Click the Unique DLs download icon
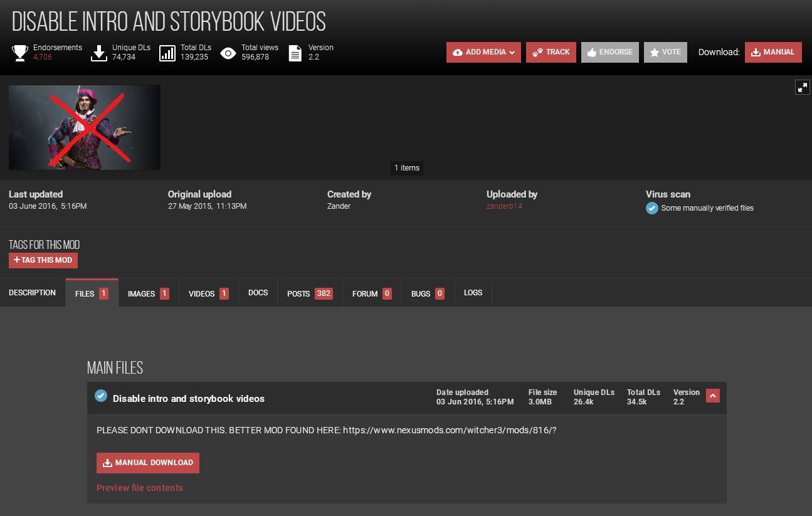 [99, 53]
